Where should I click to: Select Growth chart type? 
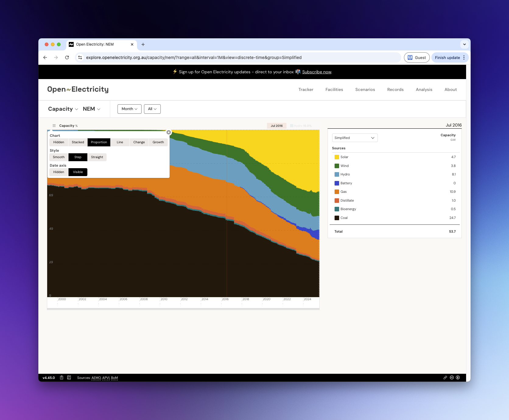coord(158,142)
